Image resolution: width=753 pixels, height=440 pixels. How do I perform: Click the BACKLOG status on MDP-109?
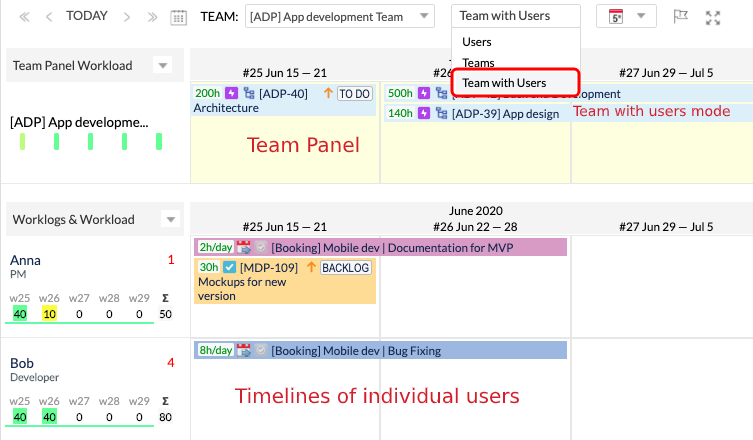pyautogui.click(x=346, y=267)
